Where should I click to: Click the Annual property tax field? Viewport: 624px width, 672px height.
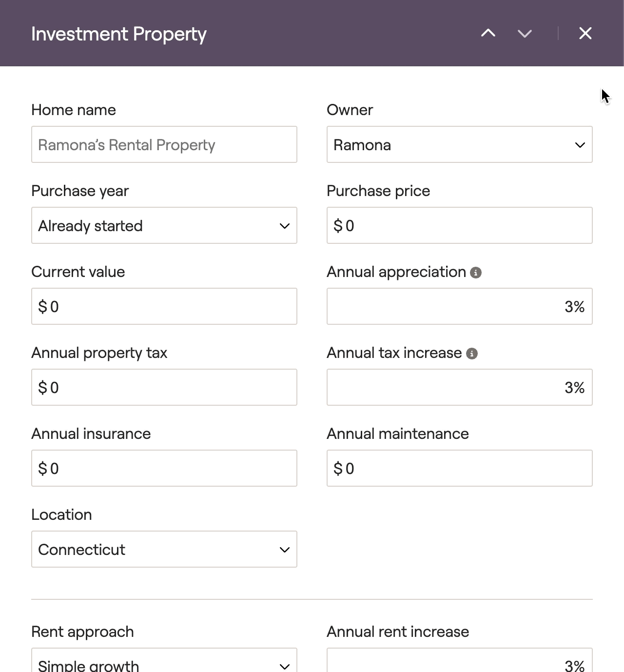click(x=164, y=388)
